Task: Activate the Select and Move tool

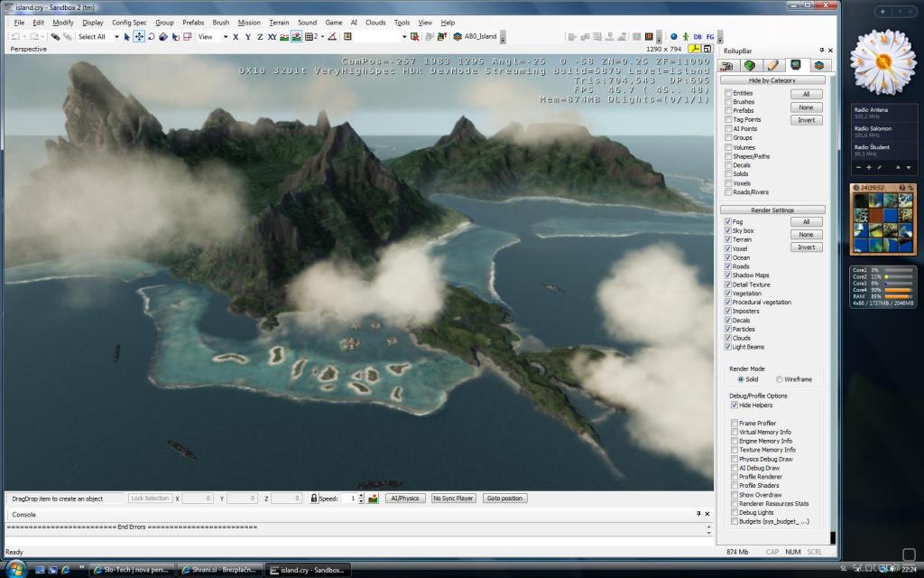Action: tap(139, 36)
